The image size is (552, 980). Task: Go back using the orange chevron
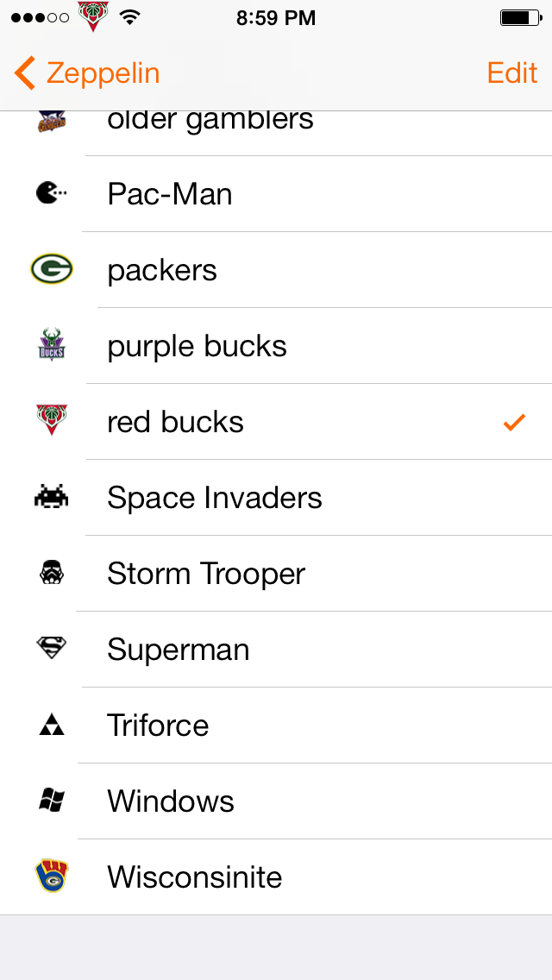(24, 72)
